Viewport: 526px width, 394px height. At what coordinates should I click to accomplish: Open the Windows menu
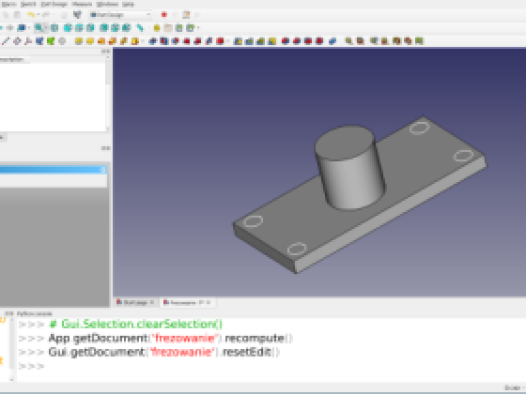(x=107, y=4)
